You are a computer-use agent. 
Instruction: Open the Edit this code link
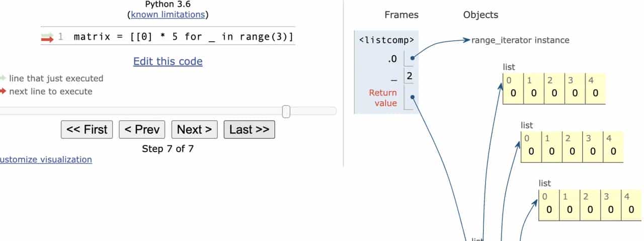coord(168,61)
